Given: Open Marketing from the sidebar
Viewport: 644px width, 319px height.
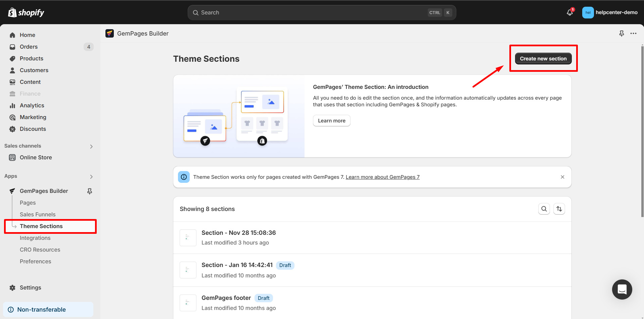Looking at the screenshot, I should (x=33, y=117).
